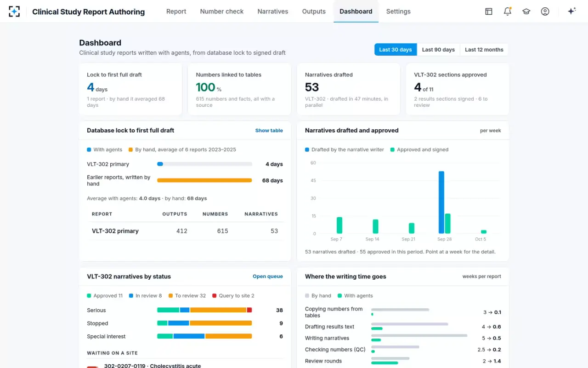The height and width of the screenshot is (368, 588).
Task: Click the Approved 11 status legend
Action: point(105,296)
